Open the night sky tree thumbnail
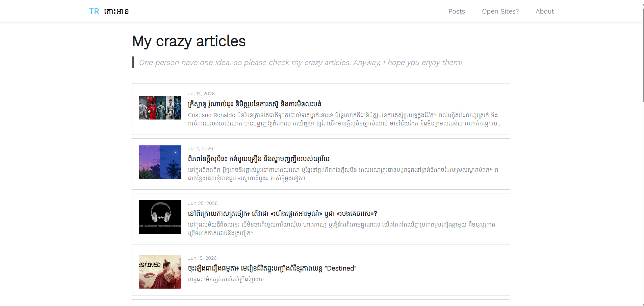This screenshot has height=306, width=644. [160, 162]
